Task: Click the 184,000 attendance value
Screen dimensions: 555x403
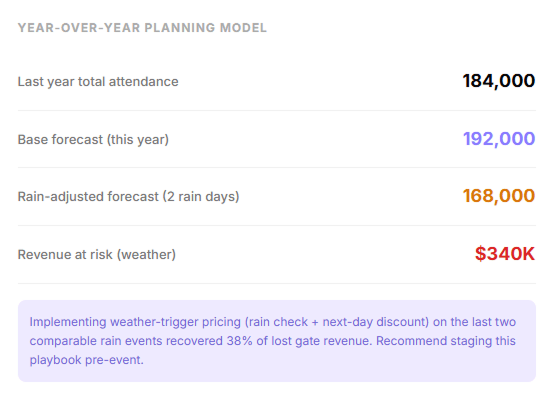Action: point(499,81)
